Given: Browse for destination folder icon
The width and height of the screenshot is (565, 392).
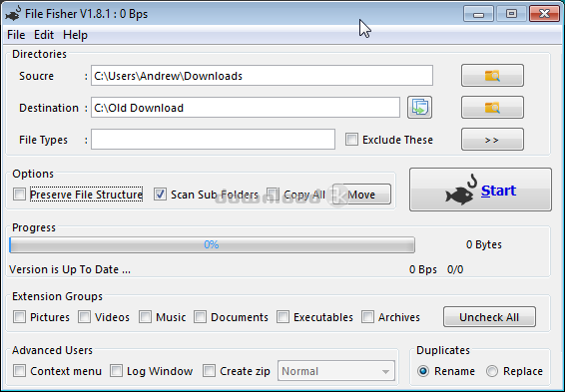Looking at the screenshot, I should tap(492, 108).
